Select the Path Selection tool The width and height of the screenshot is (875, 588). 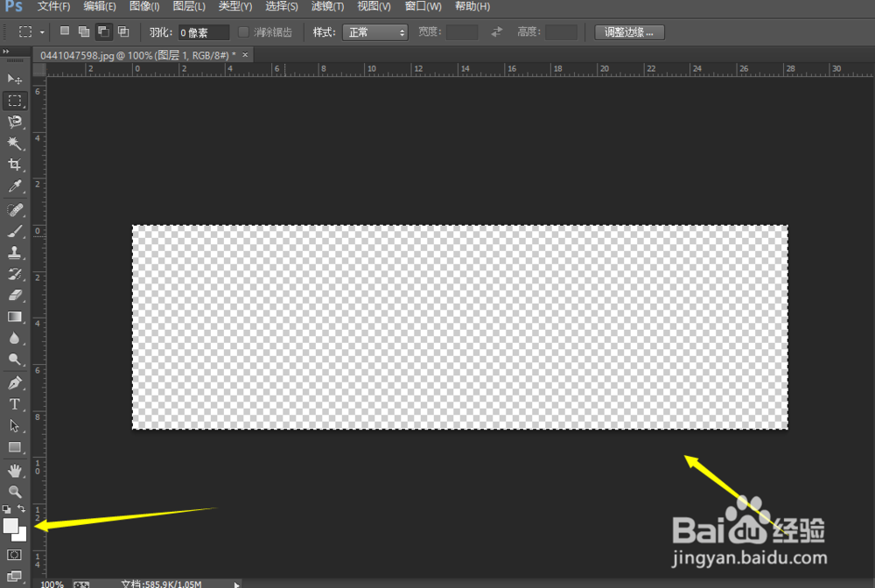coord(15,425)
